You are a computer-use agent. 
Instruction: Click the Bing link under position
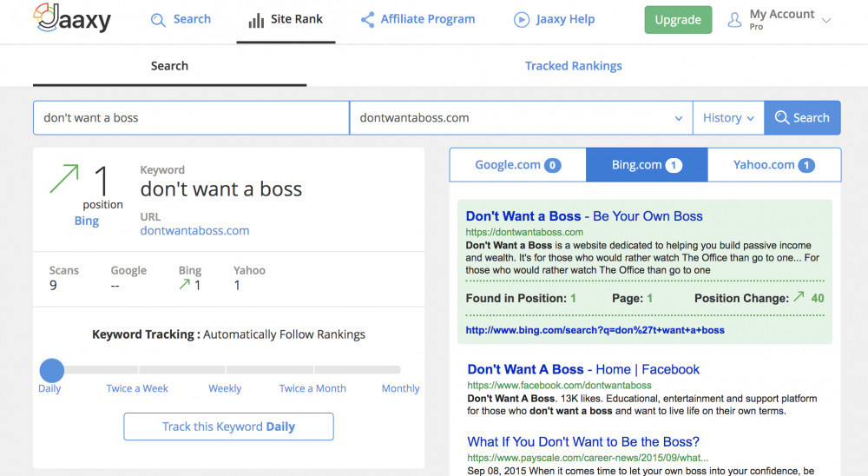[87, 221]
